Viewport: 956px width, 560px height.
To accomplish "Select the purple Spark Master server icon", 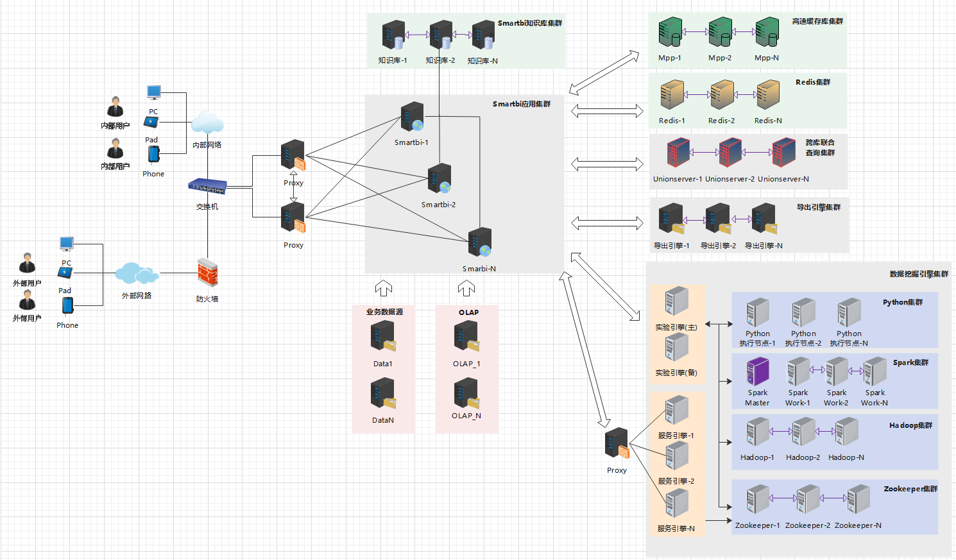I will tap(758, 371).
